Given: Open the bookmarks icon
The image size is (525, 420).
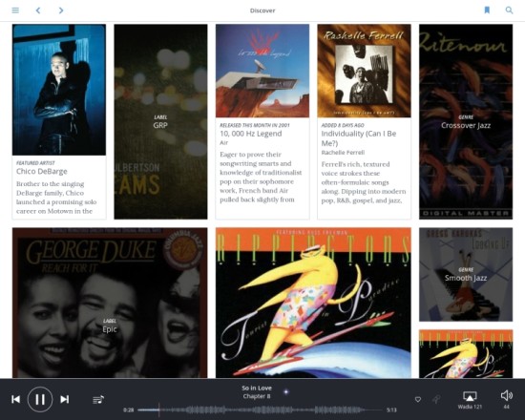Looking at the screenshot, I should pyautogui.click(x=487, y=10).
